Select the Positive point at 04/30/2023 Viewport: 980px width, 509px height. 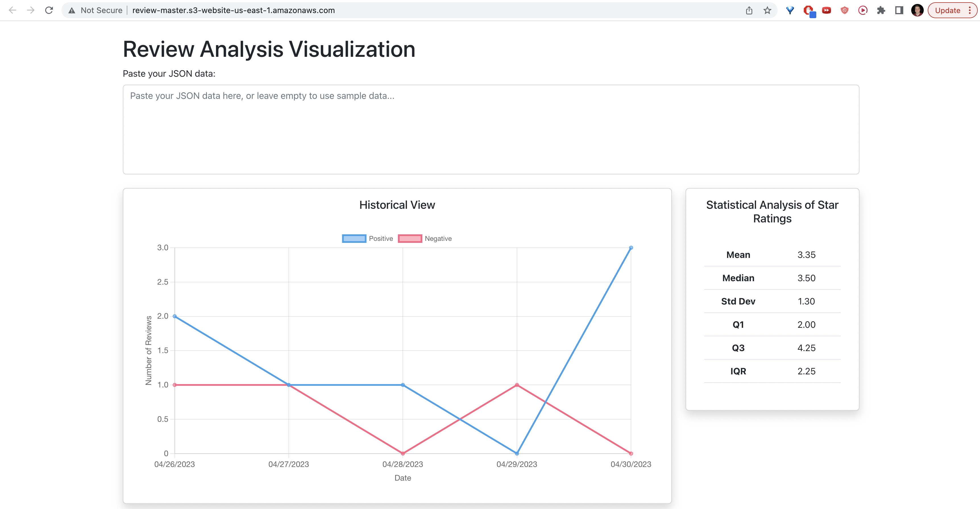point(631,247)
